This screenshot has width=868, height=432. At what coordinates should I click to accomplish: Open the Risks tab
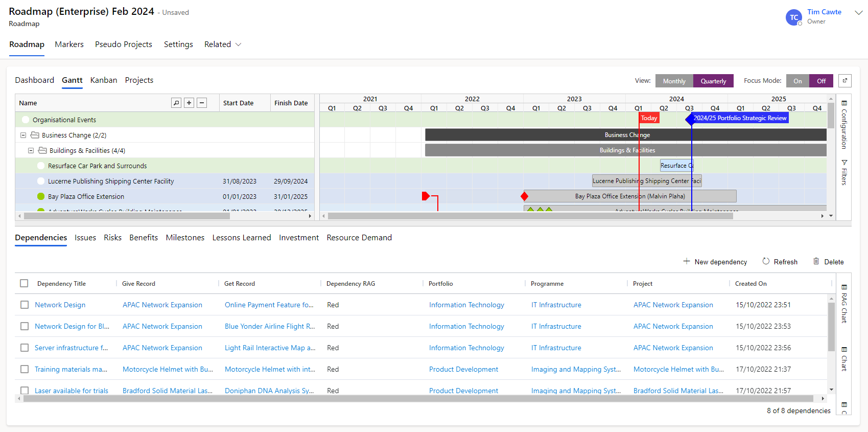click(112, 238)
